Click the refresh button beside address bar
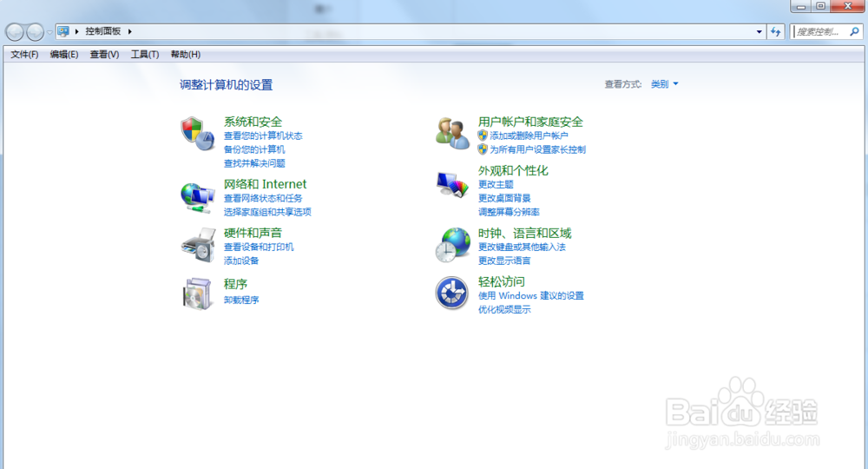The width and height of the screenshot is (868, 469). tap(775, 32)
